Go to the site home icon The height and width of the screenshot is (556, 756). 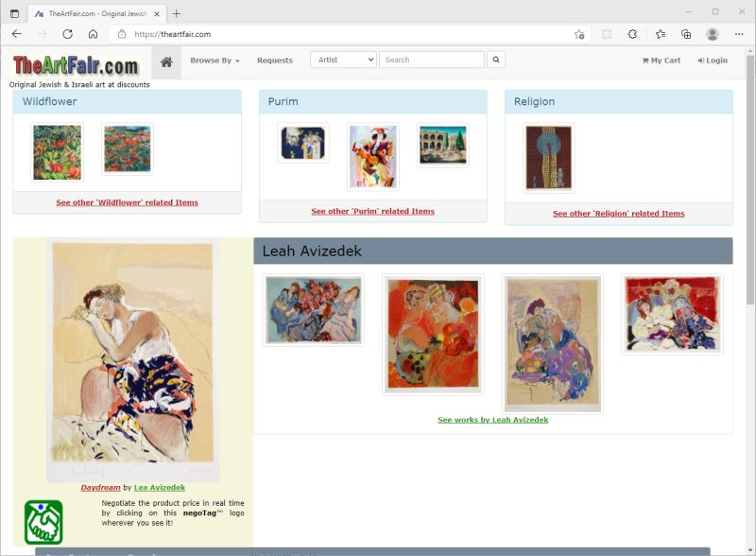[166, 61]
